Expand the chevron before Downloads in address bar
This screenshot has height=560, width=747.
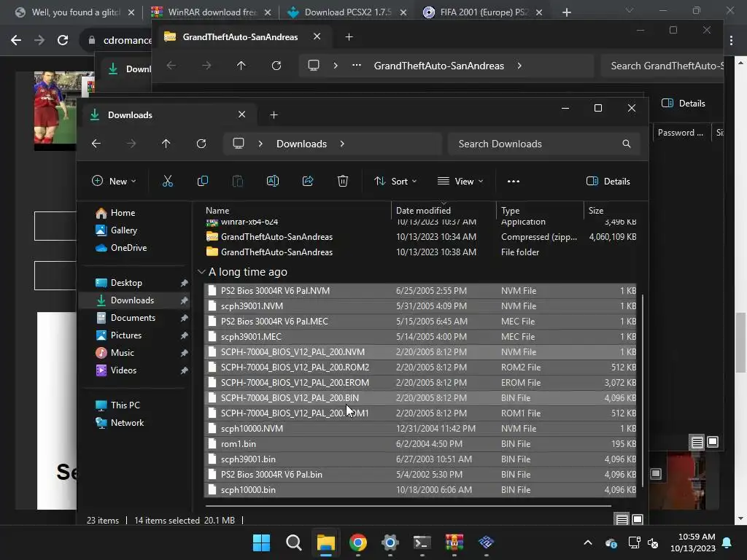click(260, 144)
